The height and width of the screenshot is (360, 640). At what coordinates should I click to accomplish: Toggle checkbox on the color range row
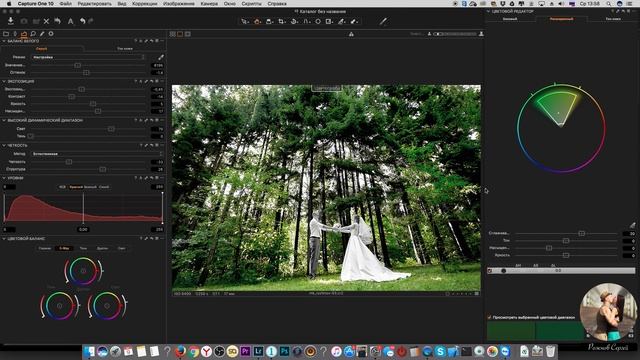point(490,271)
